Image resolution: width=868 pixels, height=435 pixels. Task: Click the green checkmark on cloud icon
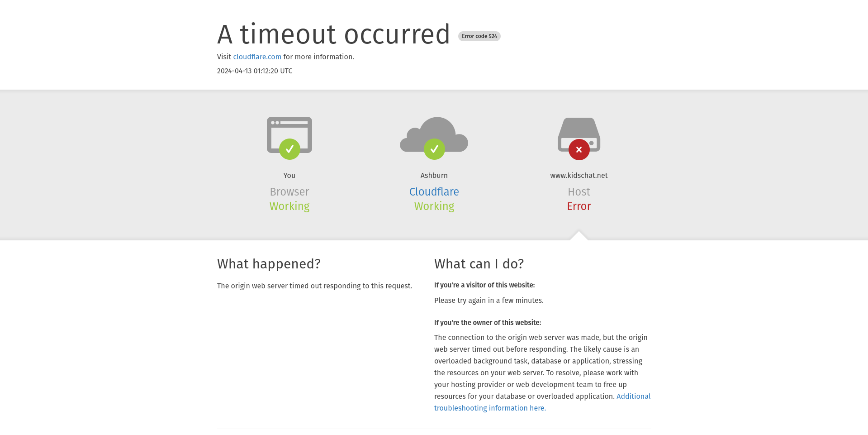pyautogui.click(x=434, y=149)
